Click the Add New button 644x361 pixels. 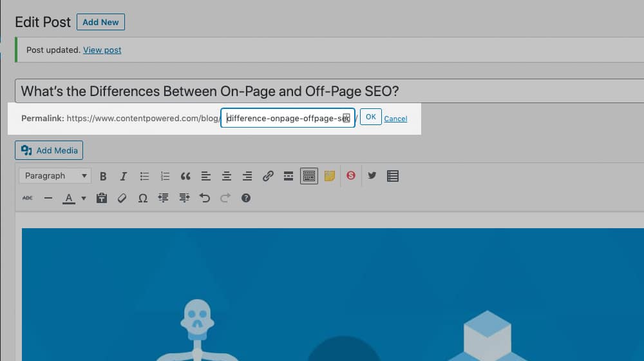100,22
